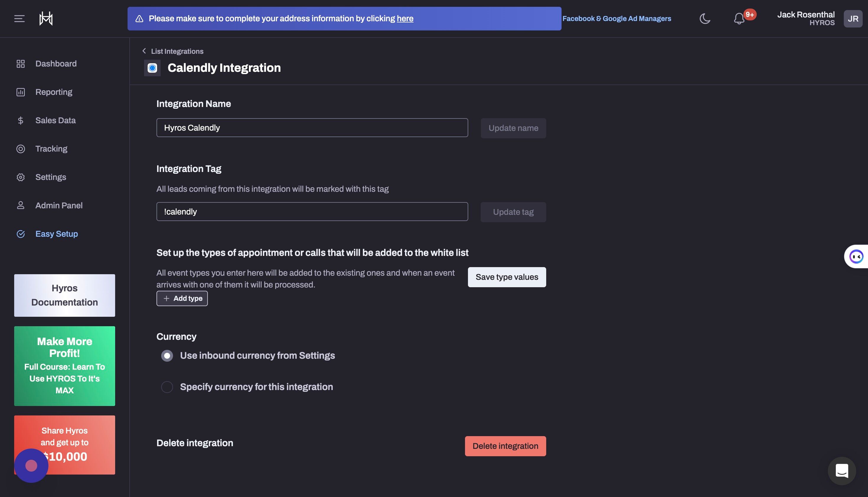Toggle dark mode moon icon

(705, 18)
